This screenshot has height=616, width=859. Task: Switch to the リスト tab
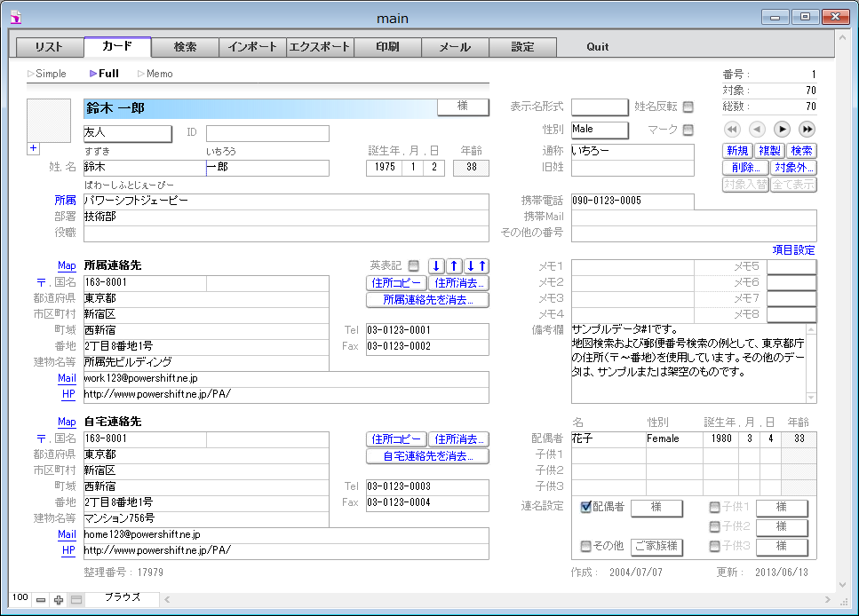pos(49,47)
